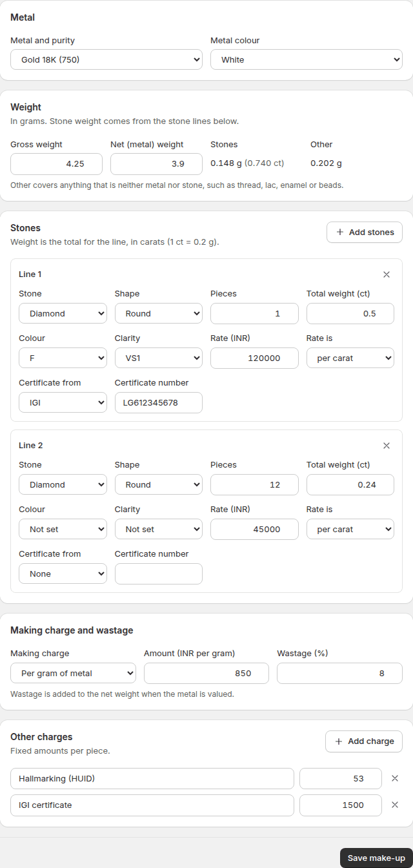Open Line 2 Shape dropdown
This screenshot has width=413, height=868.
(159, 484)
